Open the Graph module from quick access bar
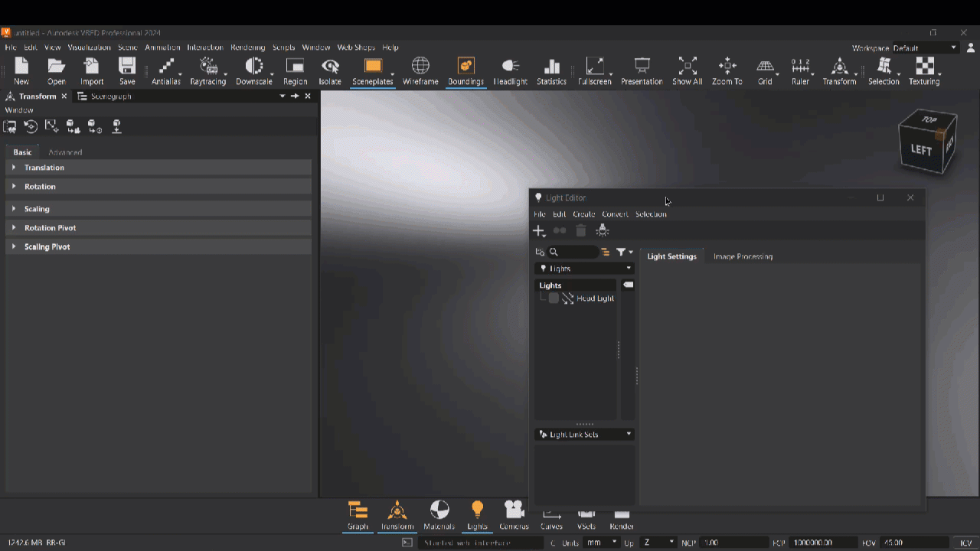The height and width of the screenshot is (551, 980). pyautogui.click(x=358, y=515)
